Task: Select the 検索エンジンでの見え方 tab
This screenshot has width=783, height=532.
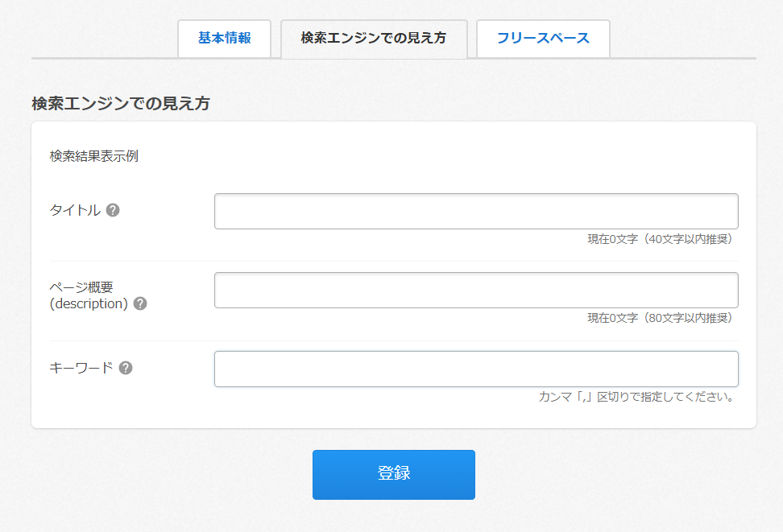Action: [373, 38]
